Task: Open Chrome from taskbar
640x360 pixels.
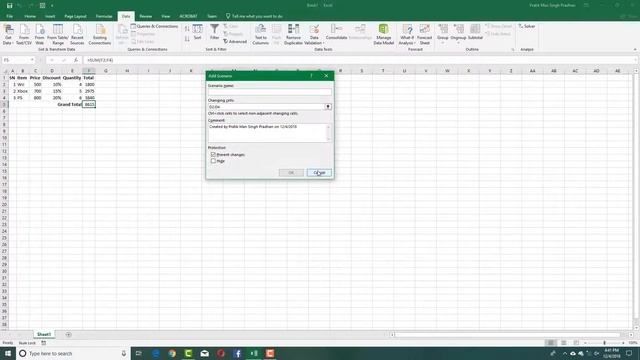Action: click(172, 353)
